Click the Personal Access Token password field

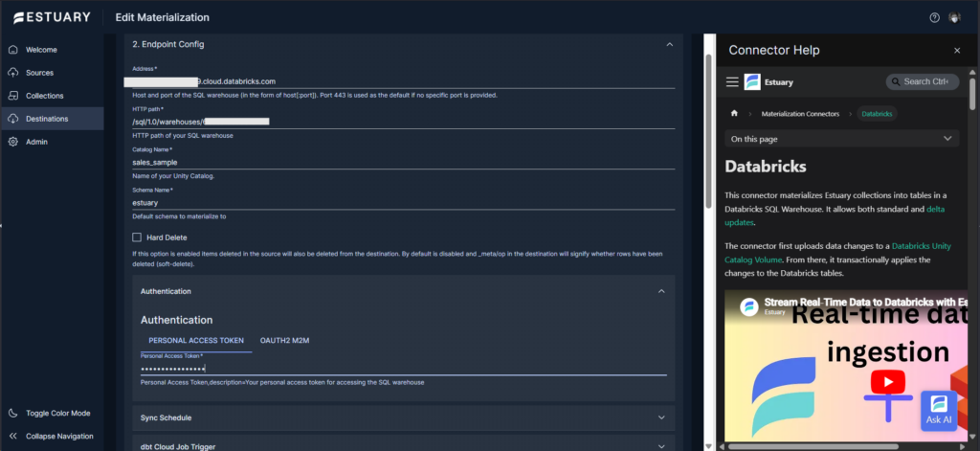click(x=404, y=369)
